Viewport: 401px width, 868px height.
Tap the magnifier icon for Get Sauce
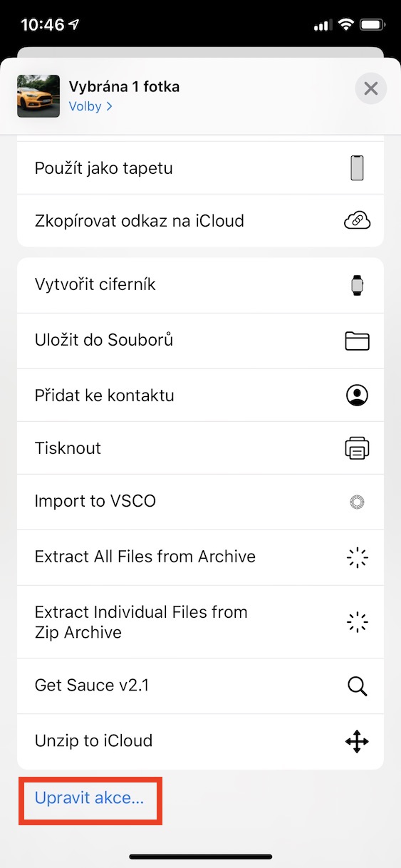coord(357,686)
